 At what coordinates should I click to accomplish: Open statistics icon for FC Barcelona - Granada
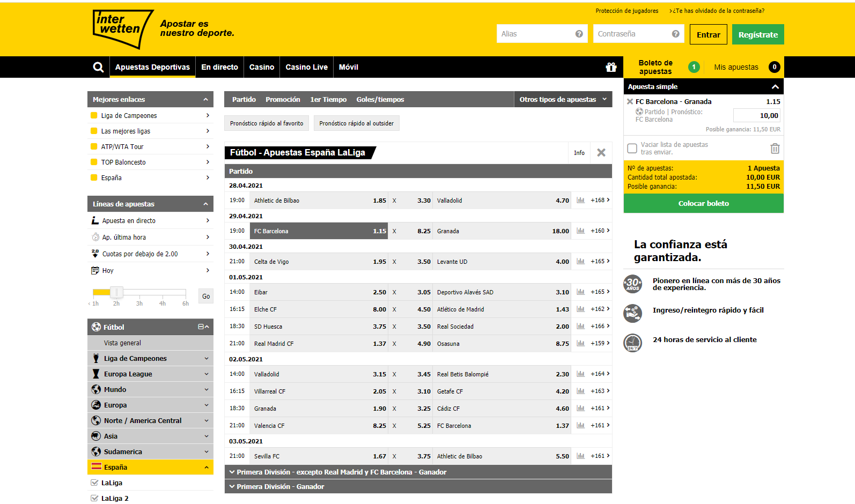tap(580, 231)
